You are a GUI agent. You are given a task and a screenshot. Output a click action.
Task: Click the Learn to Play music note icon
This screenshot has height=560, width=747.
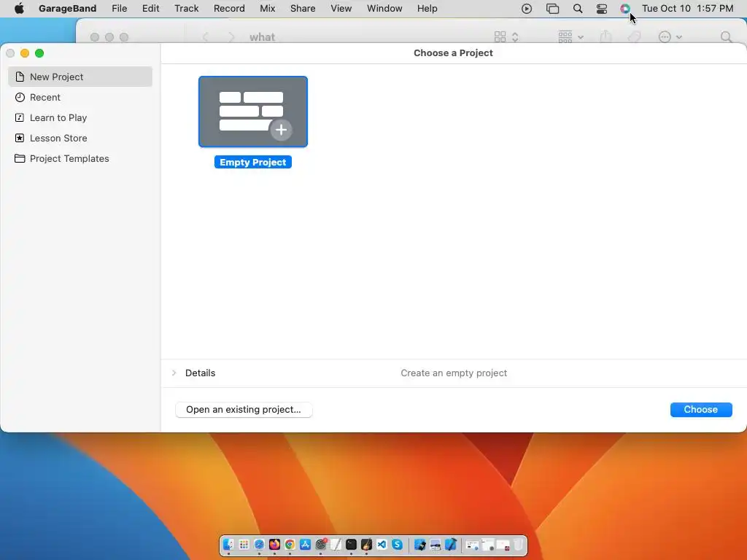20,117
